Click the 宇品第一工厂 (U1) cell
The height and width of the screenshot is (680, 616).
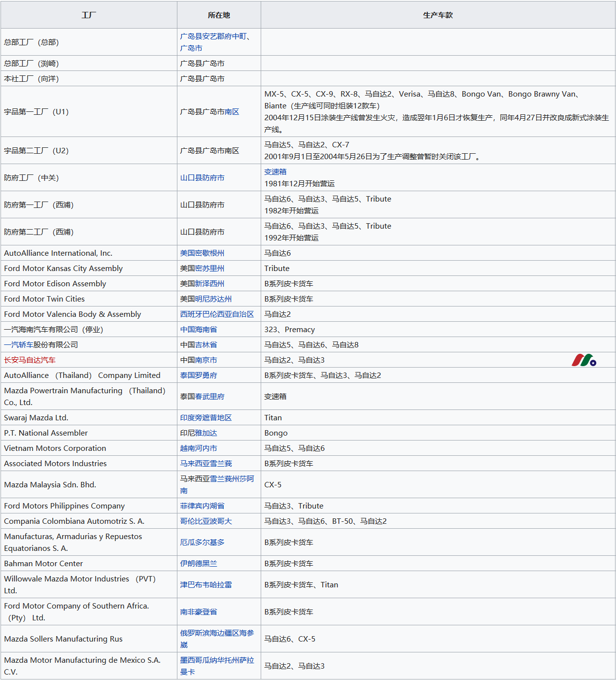click(x=89, y=112)
